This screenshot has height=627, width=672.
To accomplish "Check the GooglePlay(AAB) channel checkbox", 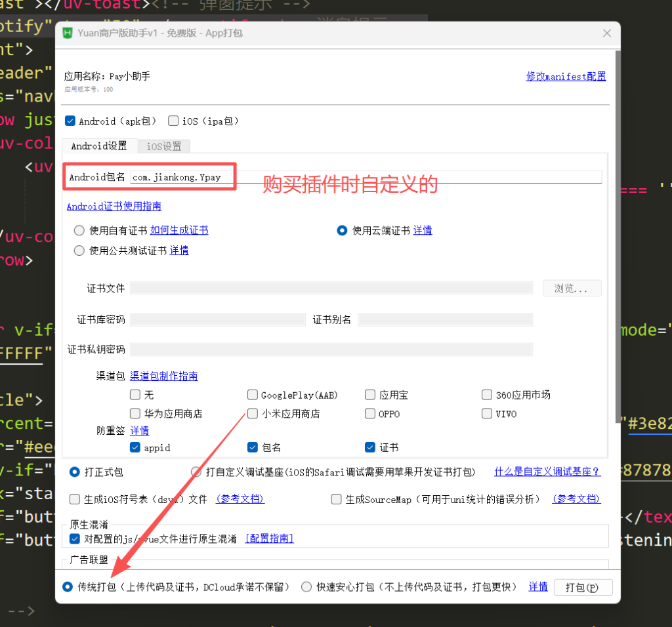I will click(x=253, y=394).
